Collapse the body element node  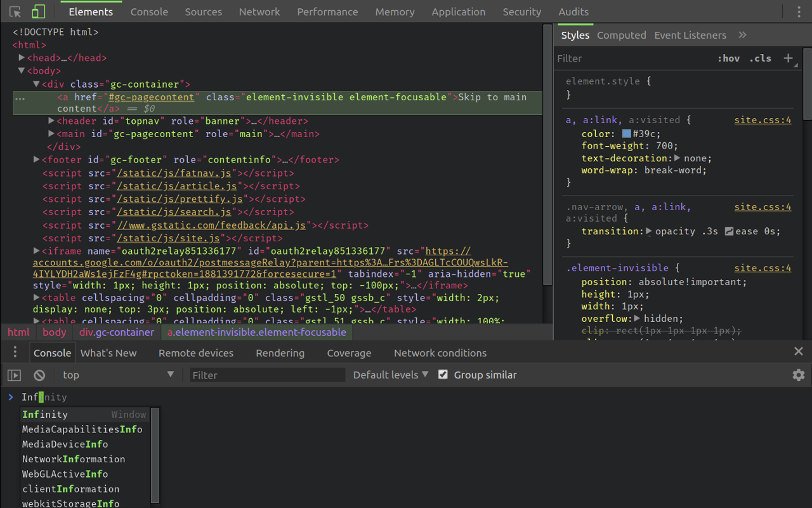[x=22, y=70]
